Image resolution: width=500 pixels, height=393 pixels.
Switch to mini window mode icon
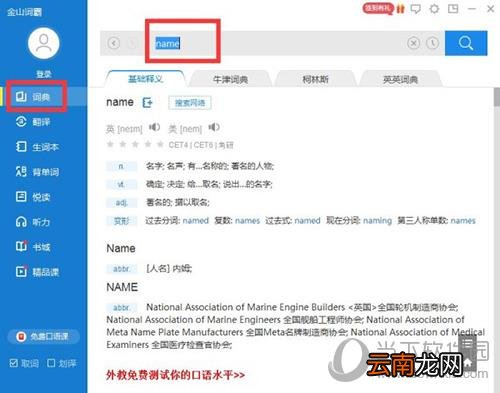pos(453,9)
